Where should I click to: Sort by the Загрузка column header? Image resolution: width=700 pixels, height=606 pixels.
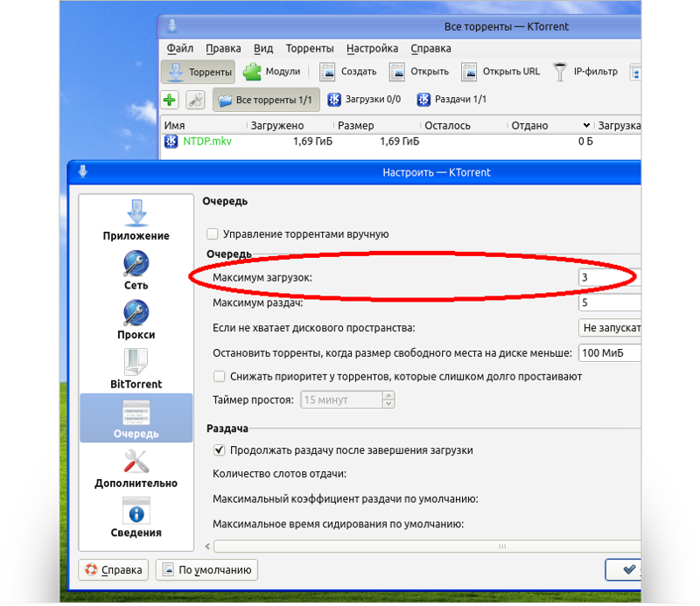(619, 125)
